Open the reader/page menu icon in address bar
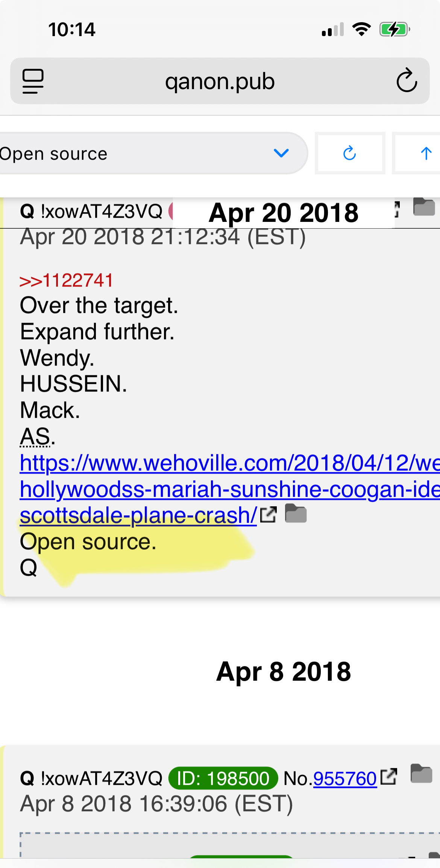 tap(33, 81)
